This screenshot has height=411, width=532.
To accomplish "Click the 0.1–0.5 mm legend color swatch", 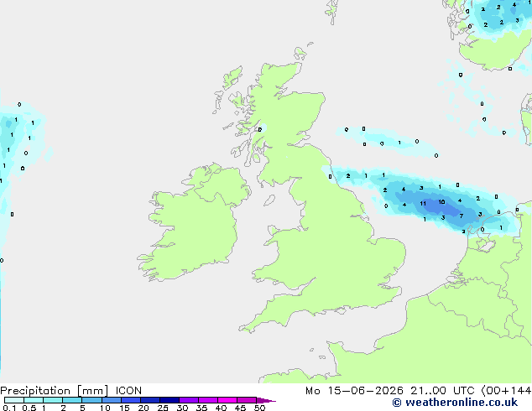I will (14, 400).
